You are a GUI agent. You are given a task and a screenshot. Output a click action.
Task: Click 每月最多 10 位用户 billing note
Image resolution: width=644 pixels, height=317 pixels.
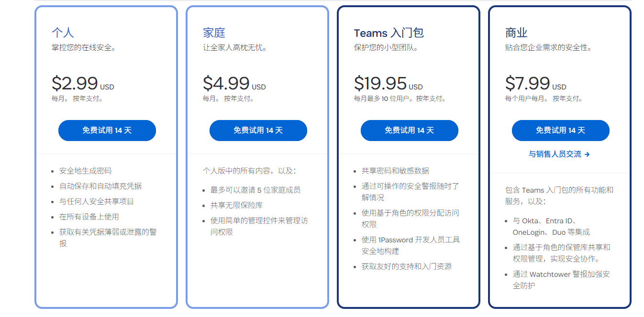point(383,99)
